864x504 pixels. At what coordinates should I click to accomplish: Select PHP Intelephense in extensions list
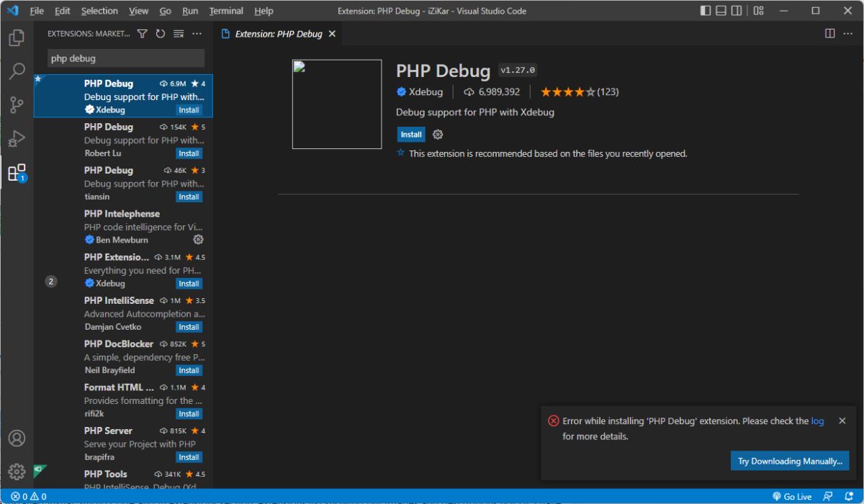(x=123, y=226)
